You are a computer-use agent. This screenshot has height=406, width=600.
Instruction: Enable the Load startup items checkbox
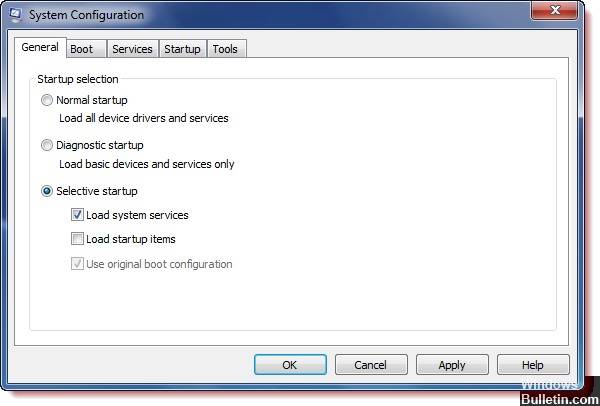tap(77, 239)
